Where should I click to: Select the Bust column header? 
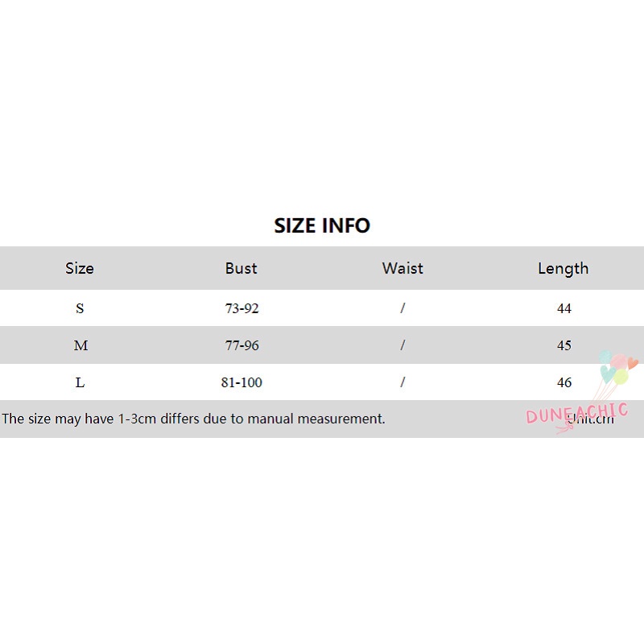tap(242, 268)
